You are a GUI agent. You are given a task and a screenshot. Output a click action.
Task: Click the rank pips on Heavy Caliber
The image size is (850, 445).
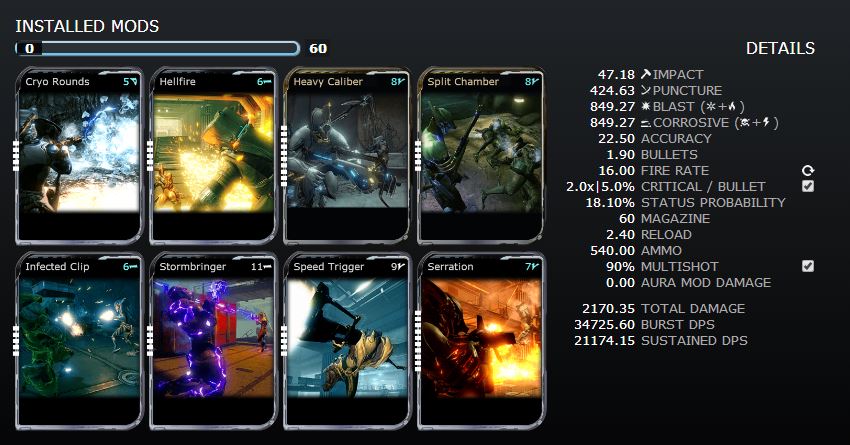[x=284, y=156]
